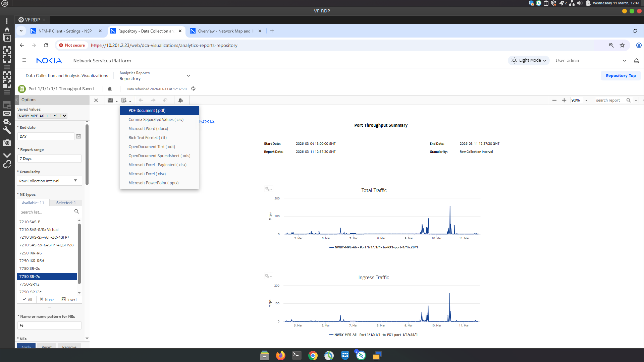
Task: Click the schedule notification bell-plus icon
Action: pyautogui.click(x=181, y=100)
